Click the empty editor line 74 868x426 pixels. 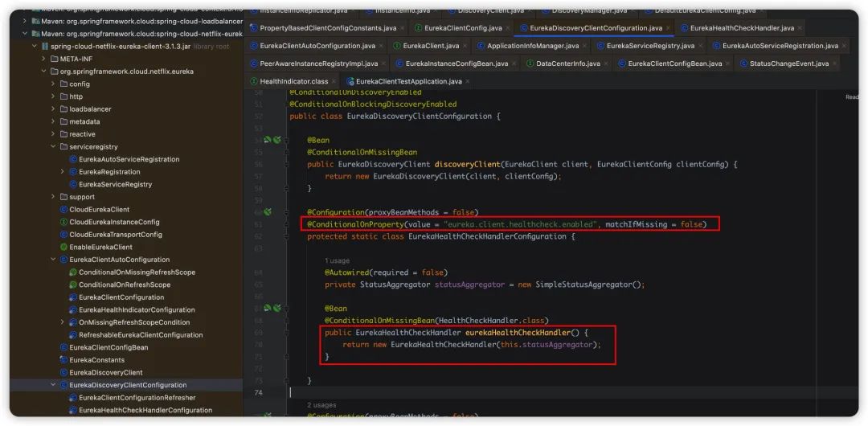coord(482,392)
